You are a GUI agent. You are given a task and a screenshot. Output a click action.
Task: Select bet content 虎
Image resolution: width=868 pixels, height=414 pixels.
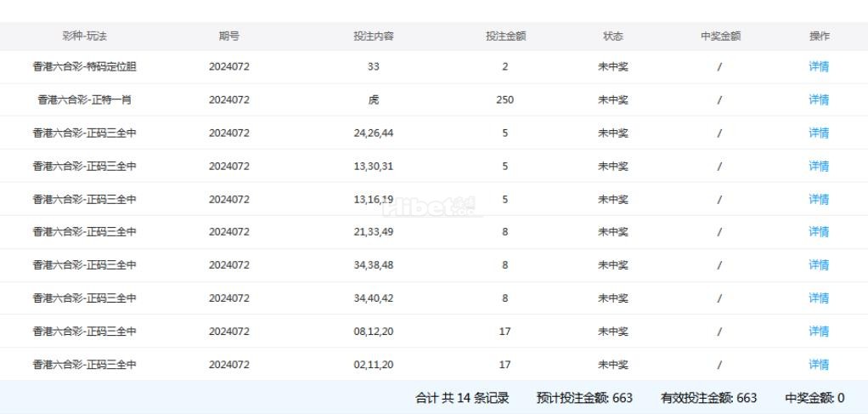coord(374,99)
